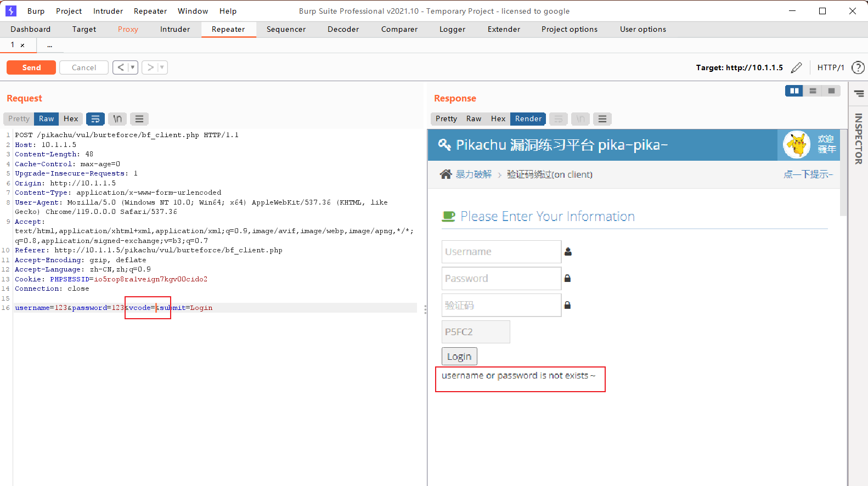This screenshot has height=486, width=868.
Task: Toggle response word wrap icon
Action: [x=559, y=118]
